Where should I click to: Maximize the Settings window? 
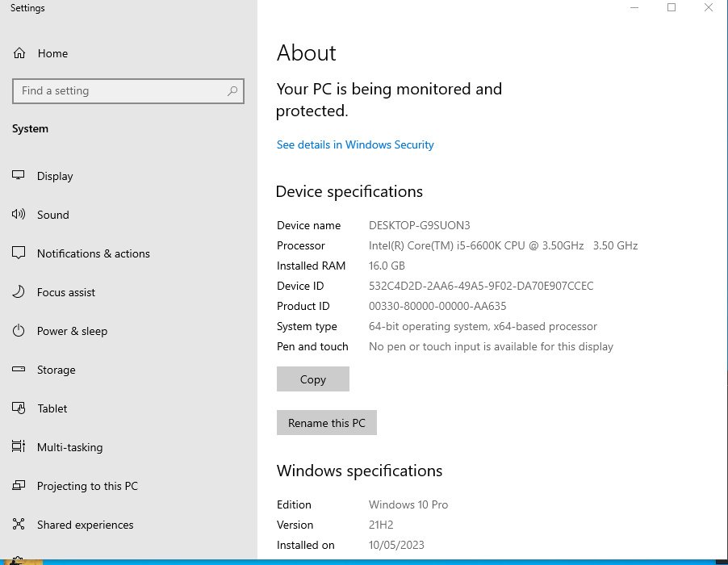672,7
